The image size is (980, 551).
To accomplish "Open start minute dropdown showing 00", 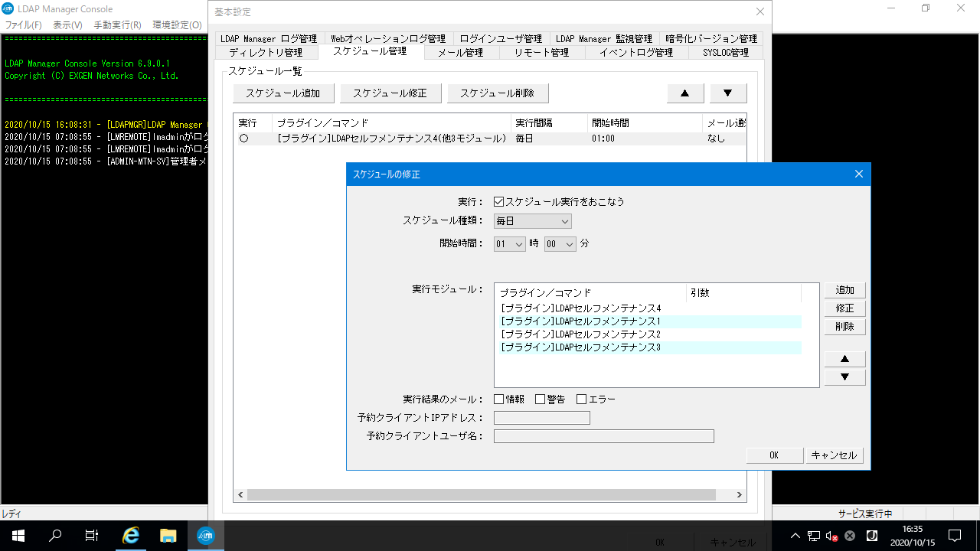I will 560,244.
